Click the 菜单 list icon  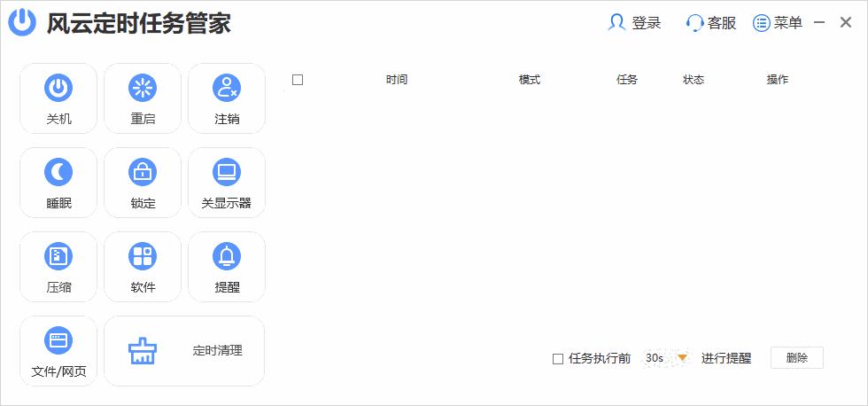tap(762, 23)
